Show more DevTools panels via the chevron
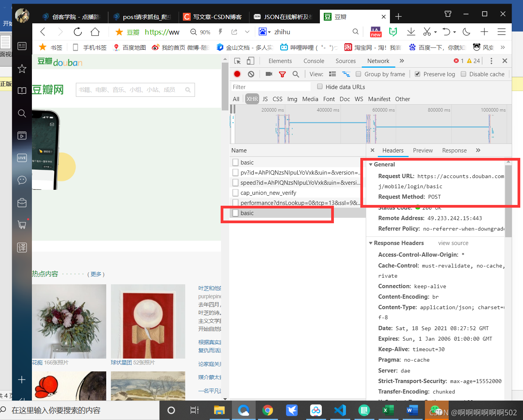Image resolution: width=523 pixels, height=420 pixels. (x=402, y=61)
